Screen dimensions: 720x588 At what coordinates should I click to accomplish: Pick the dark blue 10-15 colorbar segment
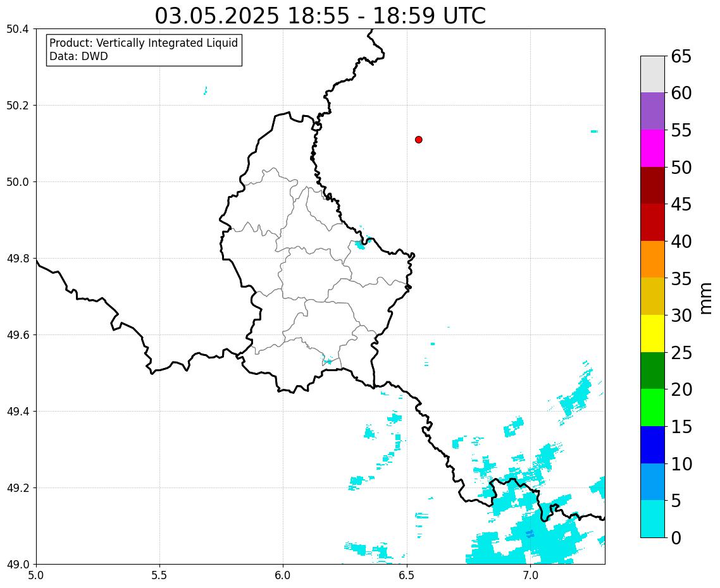(x=652, y=444)
